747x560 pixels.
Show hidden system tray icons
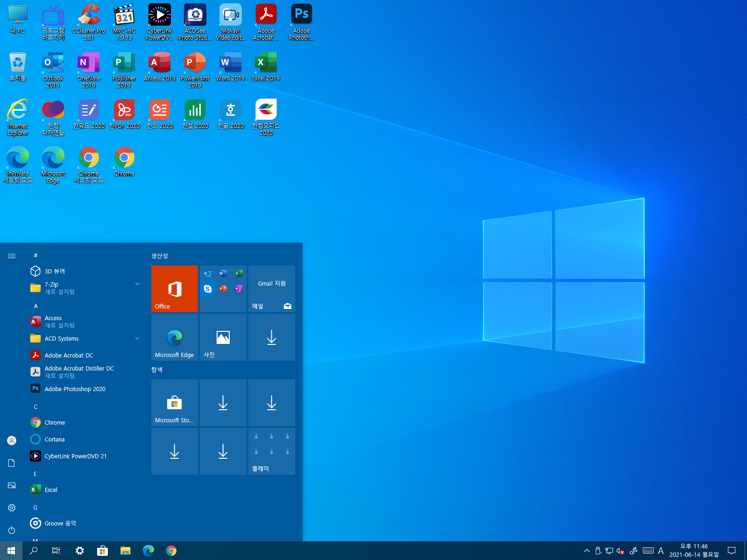(x=587, y=551)
